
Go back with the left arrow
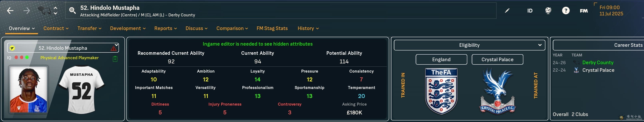click(x=10, y=10)
